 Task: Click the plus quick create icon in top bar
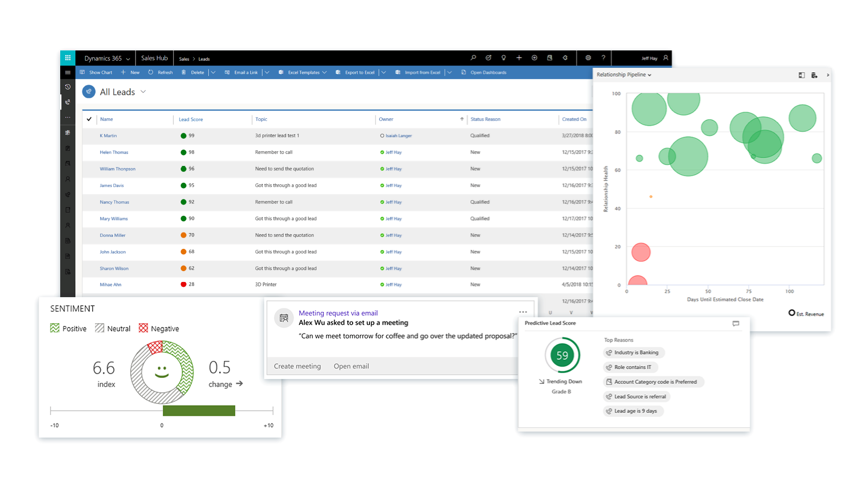click(519, 58)
